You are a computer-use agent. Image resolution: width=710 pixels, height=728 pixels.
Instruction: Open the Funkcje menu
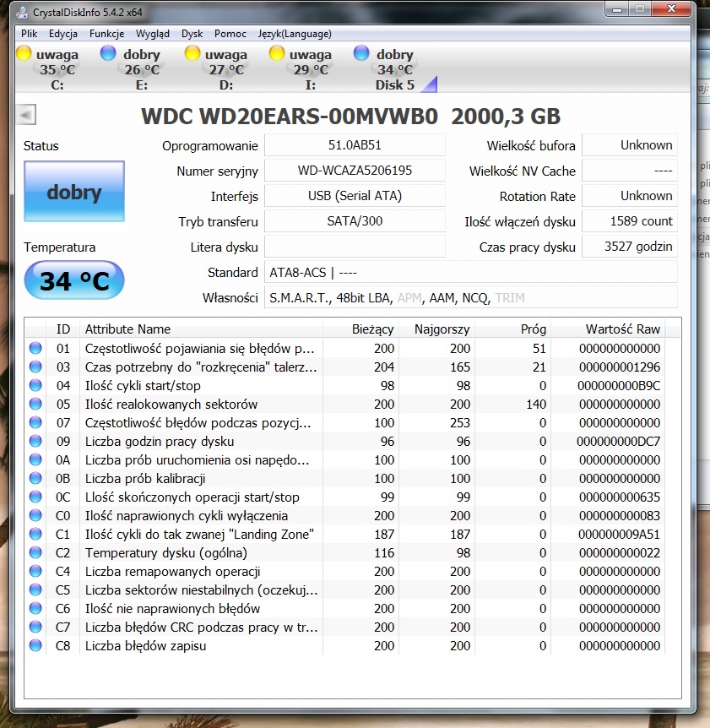(x=106, y=34)
